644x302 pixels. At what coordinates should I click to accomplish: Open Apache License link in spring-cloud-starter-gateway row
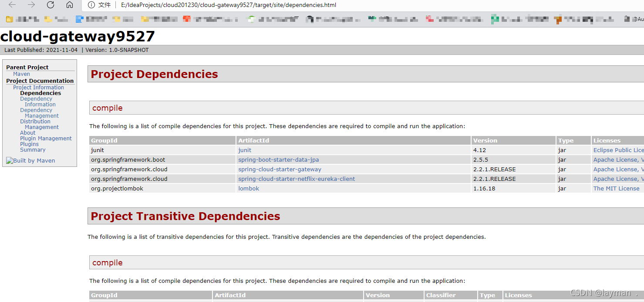click(618, 169)
